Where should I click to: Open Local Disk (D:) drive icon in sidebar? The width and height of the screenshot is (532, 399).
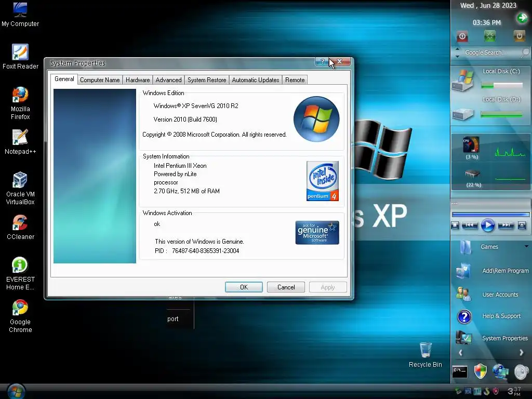(463, 114)
